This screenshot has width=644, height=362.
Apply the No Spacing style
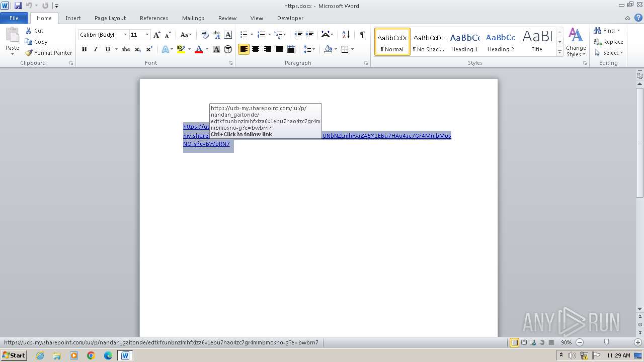coord(428,42)
